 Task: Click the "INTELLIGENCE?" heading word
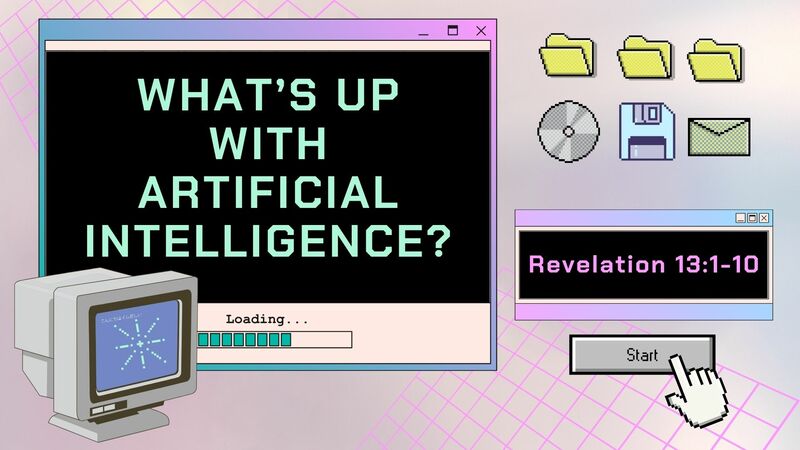coord(268,240)
